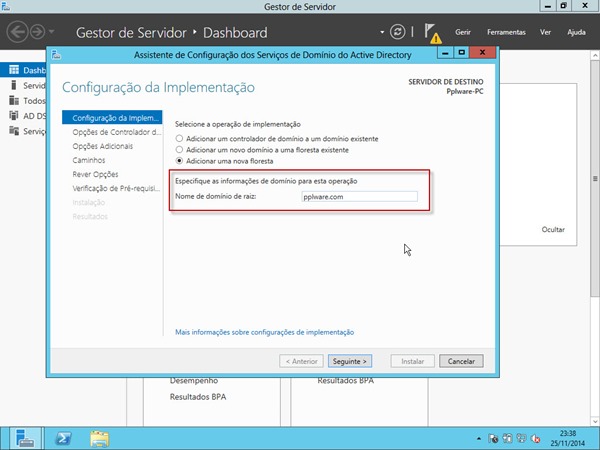Click the root domain name input field

click(359, 197)
